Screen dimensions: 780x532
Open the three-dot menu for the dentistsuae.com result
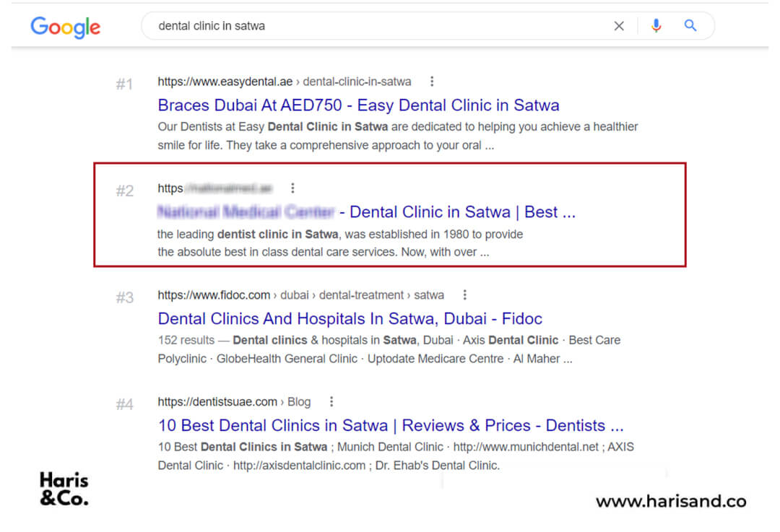click(331, 401)
